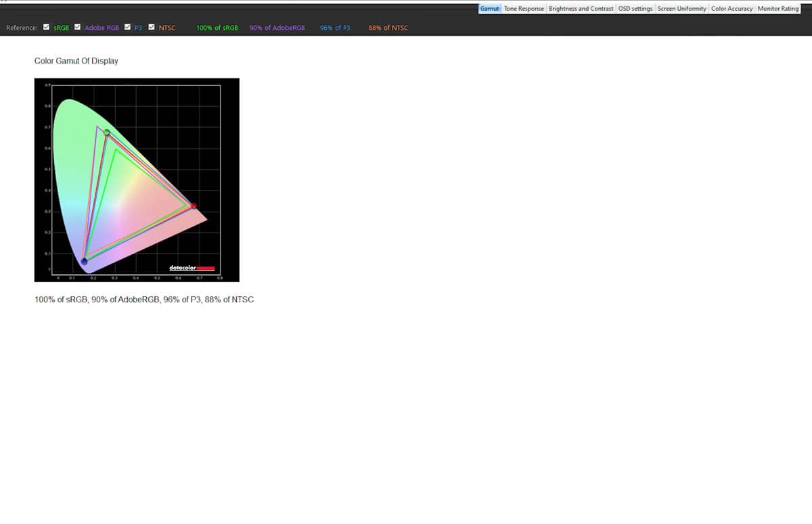Toggle the Adobe RGB reference checkbox
Image resolution: width=812 pixels, height=524 pixels.
[78, 28]
